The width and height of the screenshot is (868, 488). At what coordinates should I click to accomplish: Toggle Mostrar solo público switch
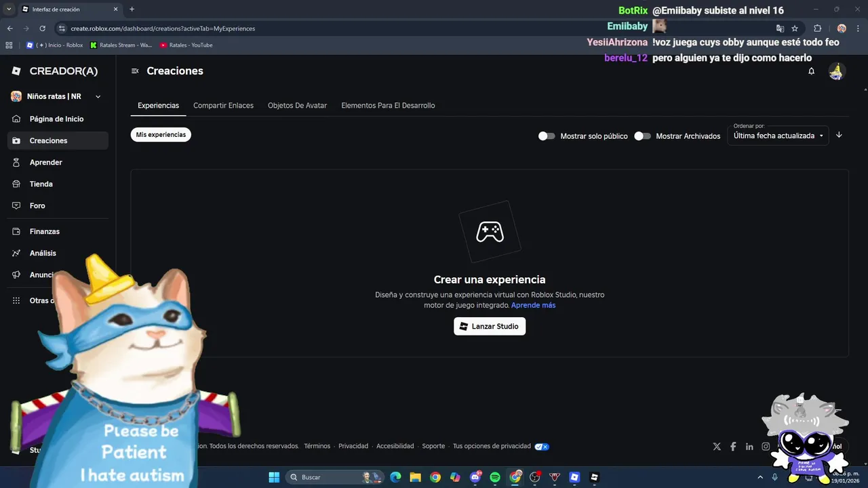(x=547, y=136)
